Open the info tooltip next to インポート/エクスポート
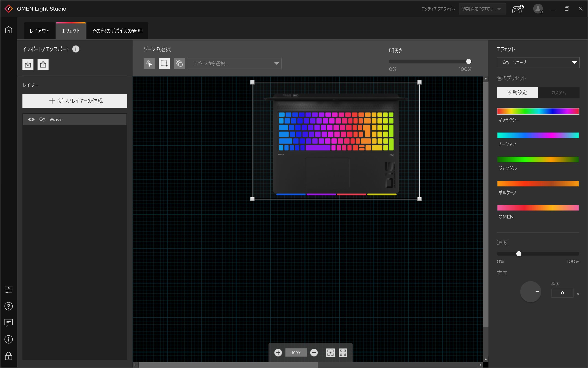Viewport: 588px width, 368px height. tap(76, 49)
